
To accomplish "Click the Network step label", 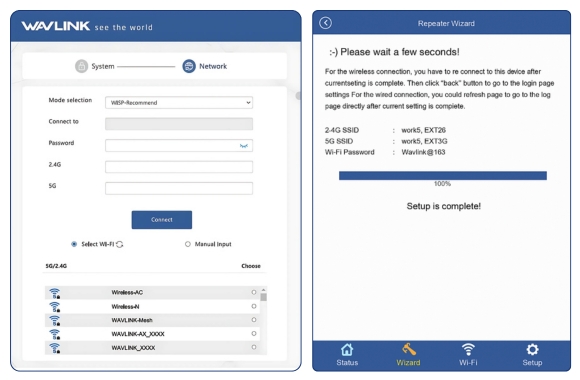I will 213,66.
